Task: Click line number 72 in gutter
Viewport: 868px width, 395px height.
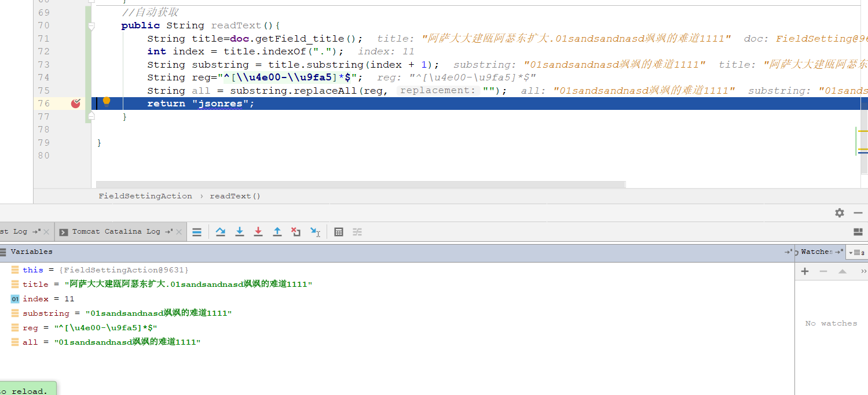Action: tap(43, 51)
